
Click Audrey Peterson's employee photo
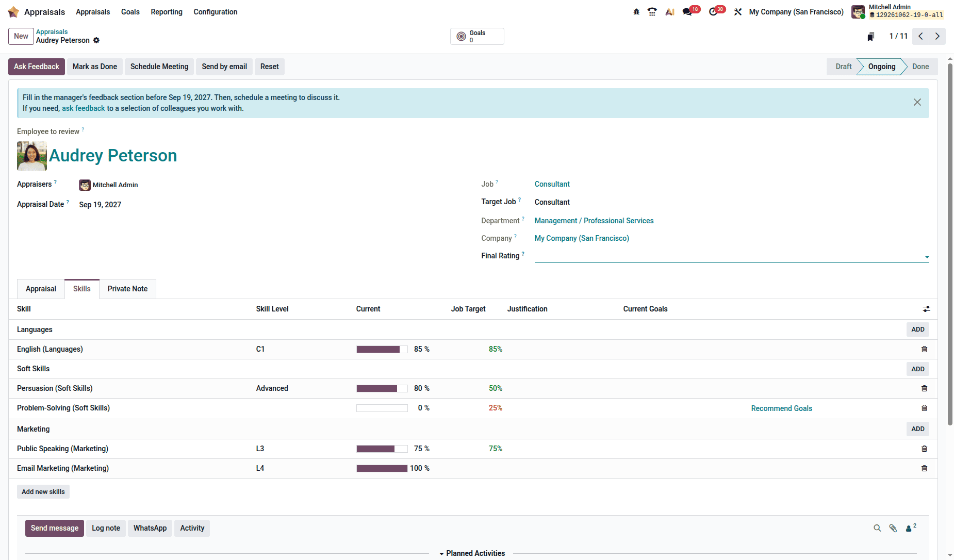[x=32, y=156]
